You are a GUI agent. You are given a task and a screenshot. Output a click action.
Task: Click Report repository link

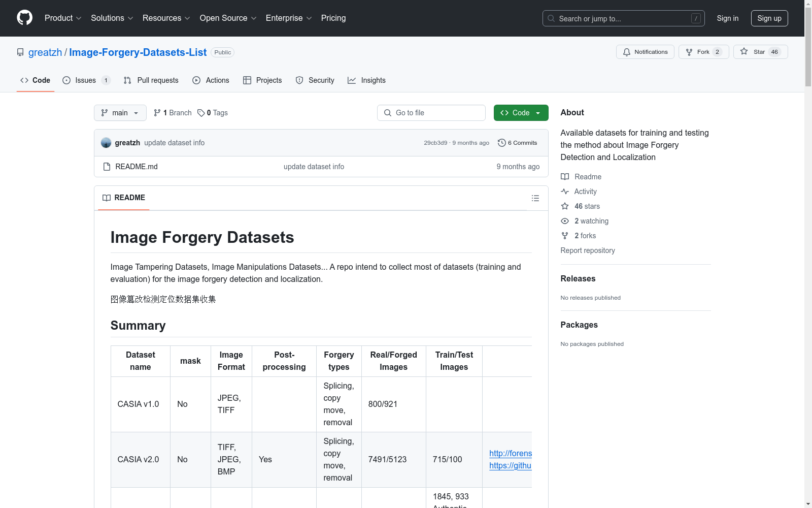[588, 250]
